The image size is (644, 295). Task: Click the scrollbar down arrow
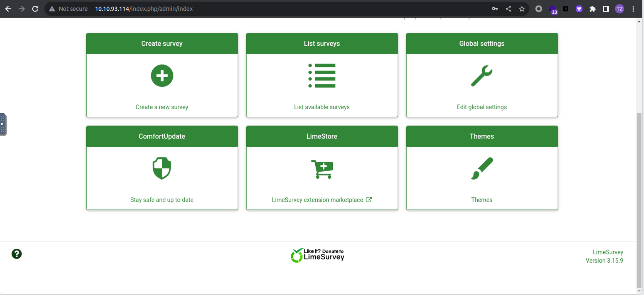[639, 291]
